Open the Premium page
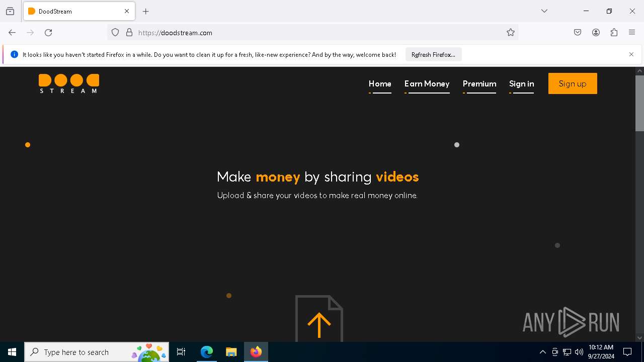The height and width of the screenshot is (362, 644). [x=479, y=84]
